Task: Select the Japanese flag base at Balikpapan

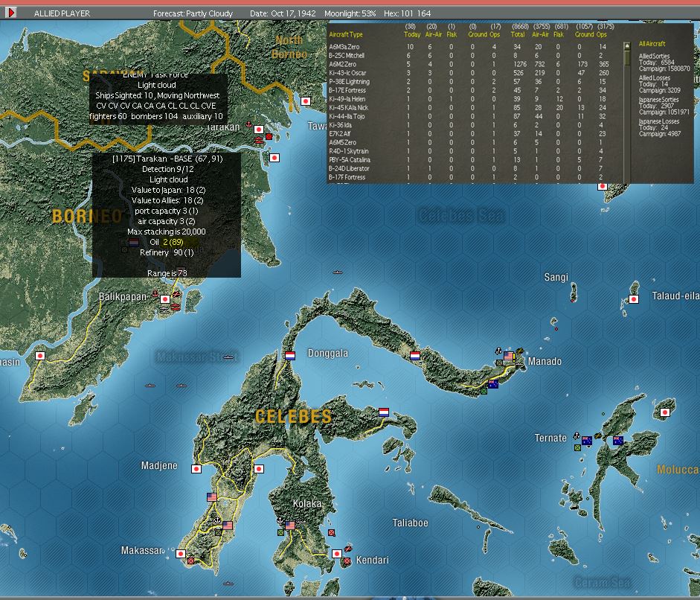Action: click(x=165, y=299)
